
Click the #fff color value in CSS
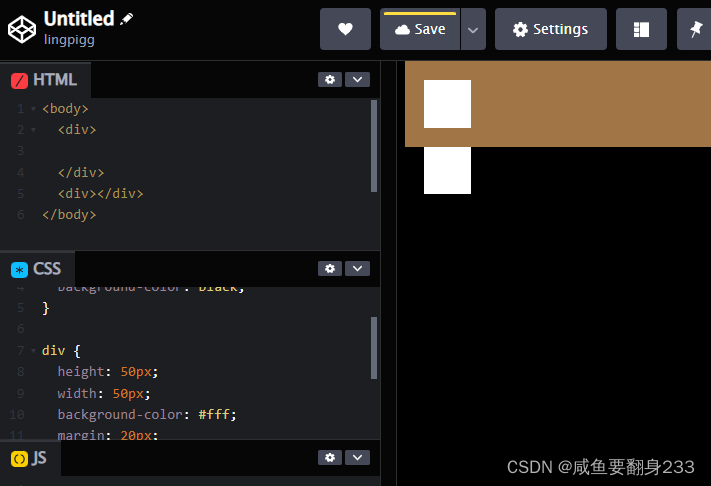pos(214,414)
